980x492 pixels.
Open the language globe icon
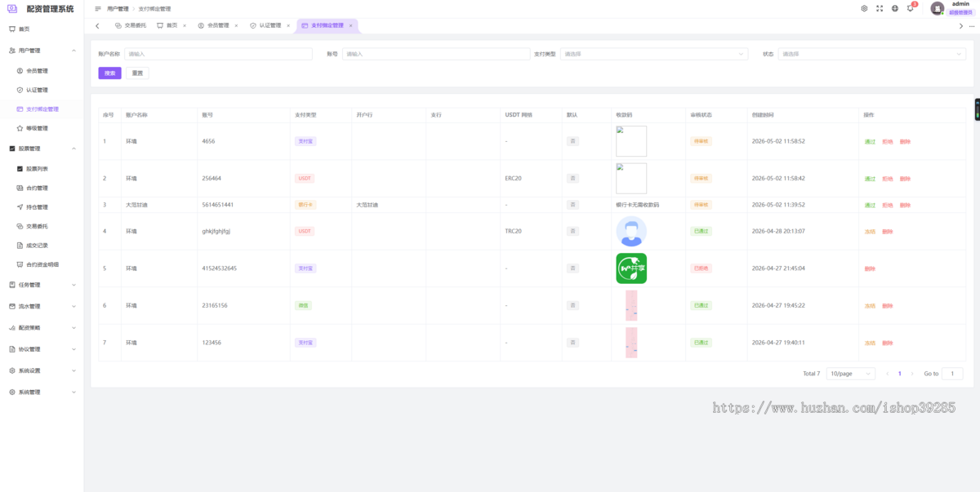pyautogui.click(x=895, y=8)
